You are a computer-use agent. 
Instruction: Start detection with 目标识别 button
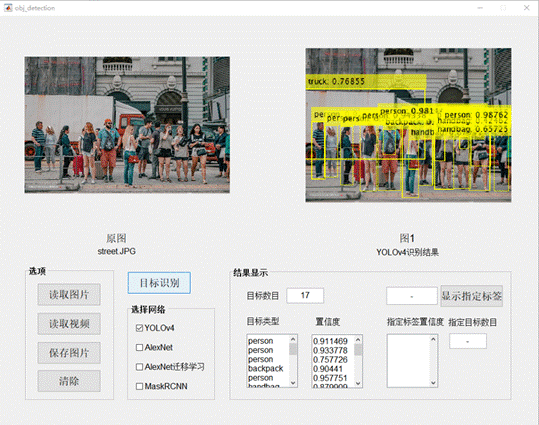pyautogui.click(x=159, y=283)
